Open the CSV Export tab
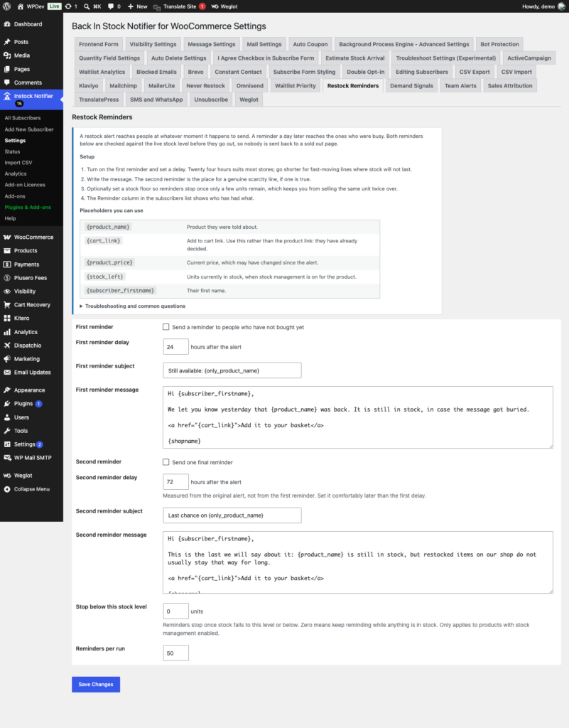Screen dimensions: 569x728 (x=475, y=72)
